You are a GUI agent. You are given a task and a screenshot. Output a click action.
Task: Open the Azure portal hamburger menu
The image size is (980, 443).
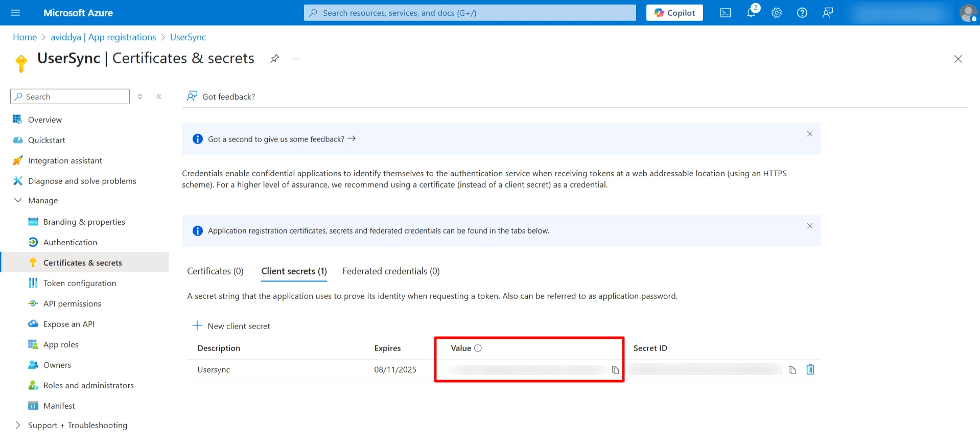pos(15,13)
